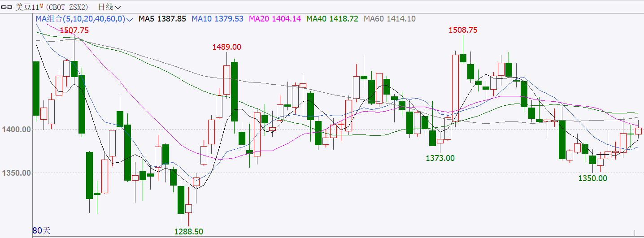Click the 1508.75 high price label
This screenshot has height=238, width=644.
click(463, 30)
